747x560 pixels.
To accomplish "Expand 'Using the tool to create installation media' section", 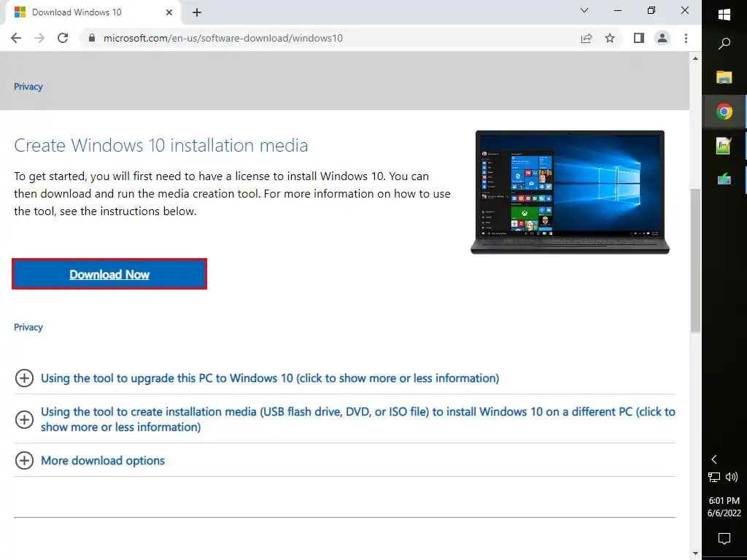I will click(x=345, y=419).
